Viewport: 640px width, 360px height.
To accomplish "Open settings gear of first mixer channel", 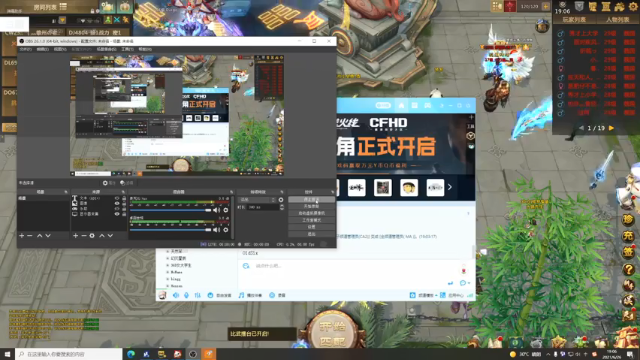I will (226, 210).
